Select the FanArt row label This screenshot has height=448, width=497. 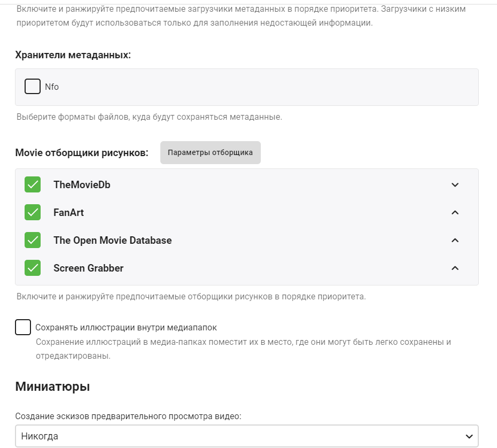68,213
